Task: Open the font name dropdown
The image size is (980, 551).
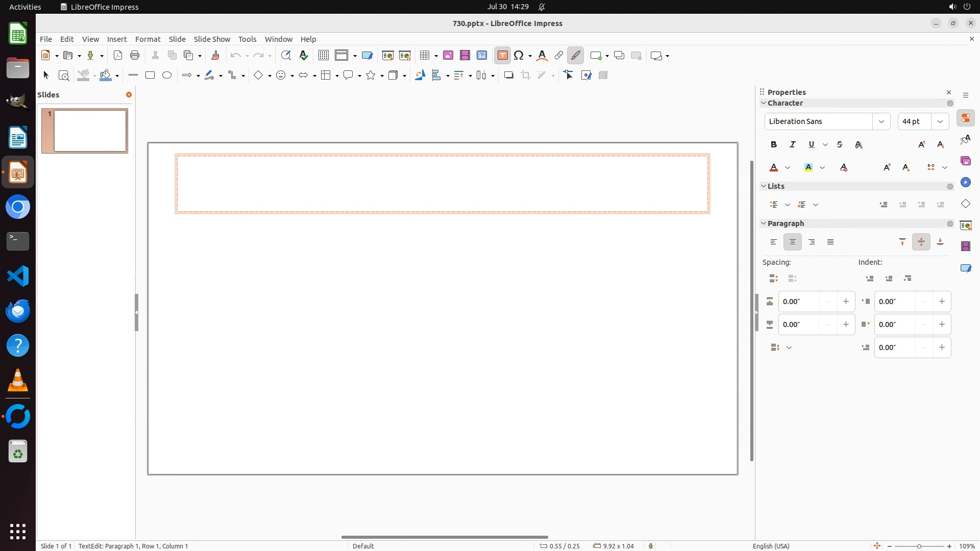Action: (881, 121)
